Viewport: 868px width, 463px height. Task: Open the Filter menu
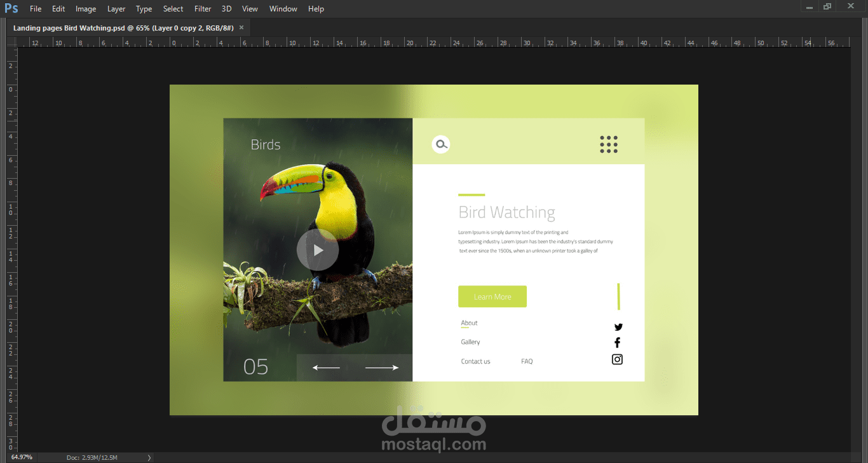coord(203,9)
